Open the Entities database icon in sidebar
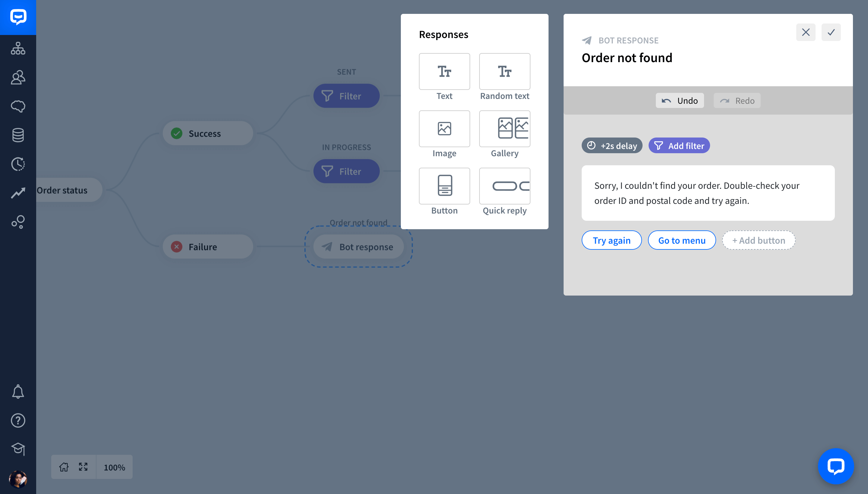The width and height of the screenshot is (868, 494). [18, 135]
